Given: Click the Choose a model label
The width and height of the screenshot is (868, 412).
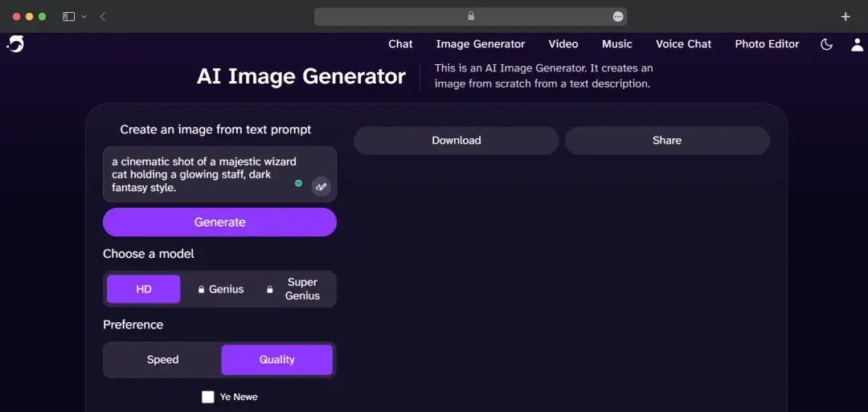Looking at the screenshot, I should (149, 254).
